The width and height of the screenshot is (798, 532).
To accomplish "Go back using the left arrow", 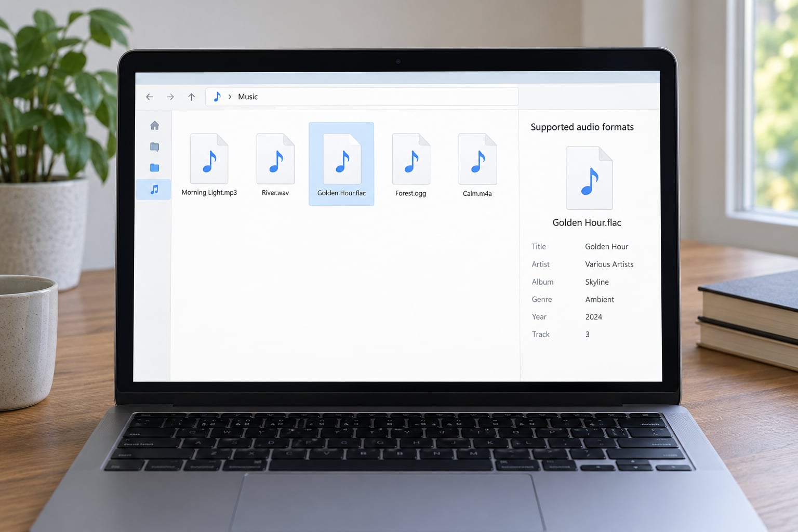I will [x=150, y=97].
